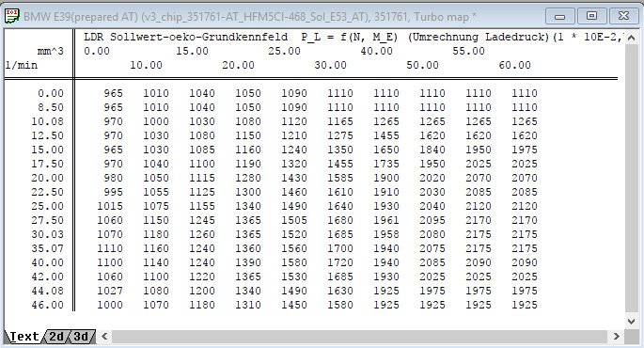Select cell value 1720
The width and height of the screenshot is (644, 348).
tap(340, 262)
